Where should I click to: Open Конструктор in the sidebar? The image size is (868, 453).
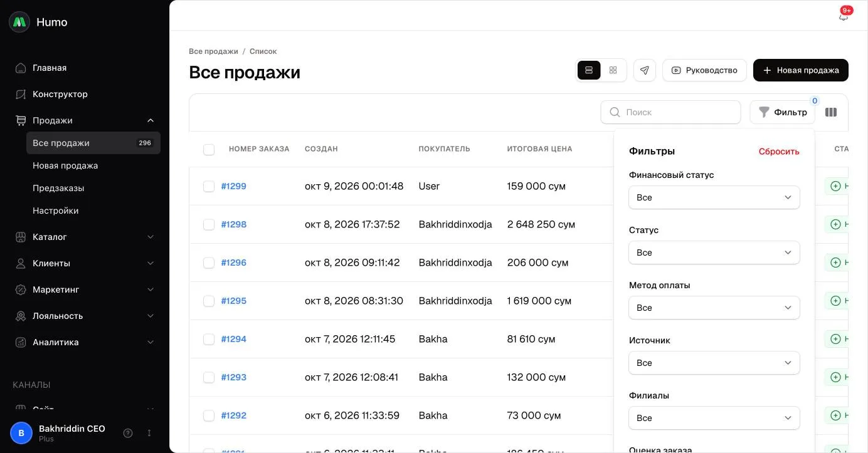(x=85, y=94)
